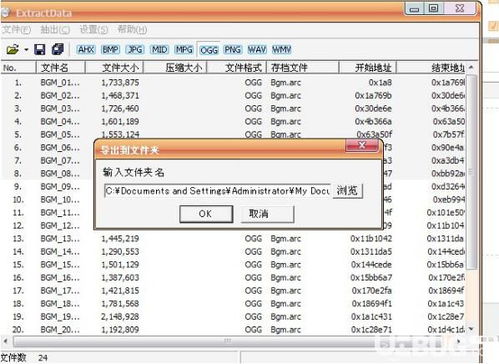Toggle the WMV format filter

282,50
